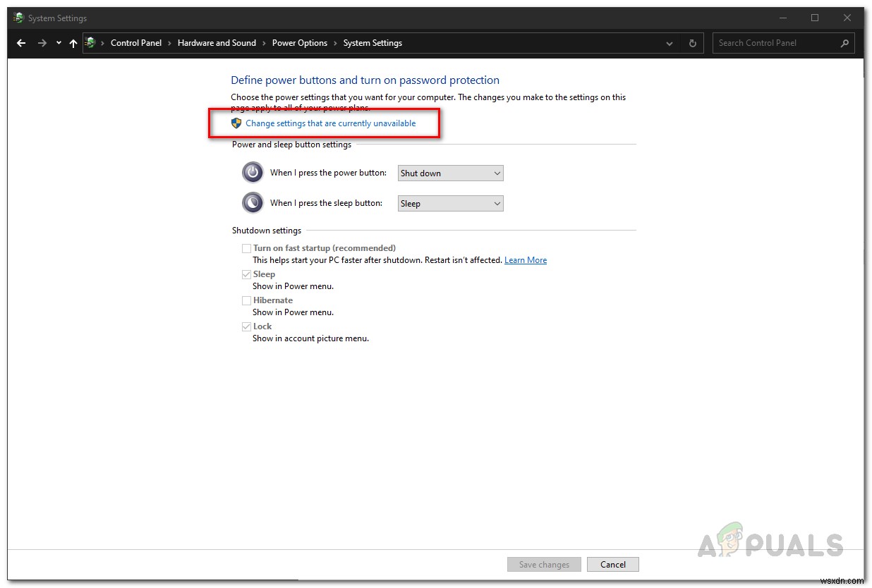Click the refresh icon in address bar

coord(692,43)
